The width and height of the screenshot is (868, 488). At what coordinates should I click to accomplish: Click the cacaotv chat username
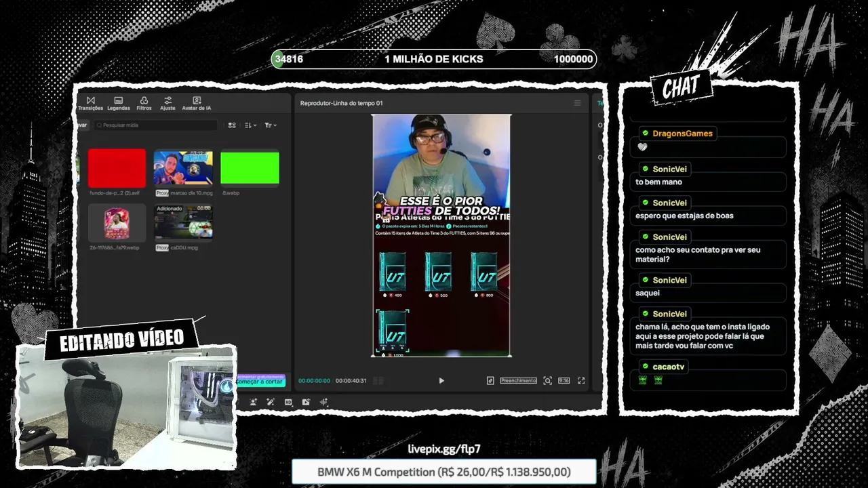668,367
